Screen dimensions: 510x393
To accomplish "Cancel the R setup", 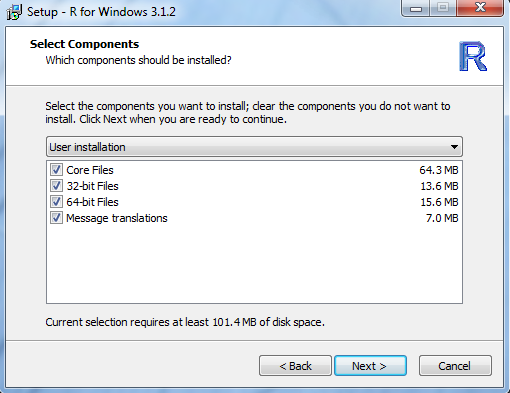I will tap(455, 366).
